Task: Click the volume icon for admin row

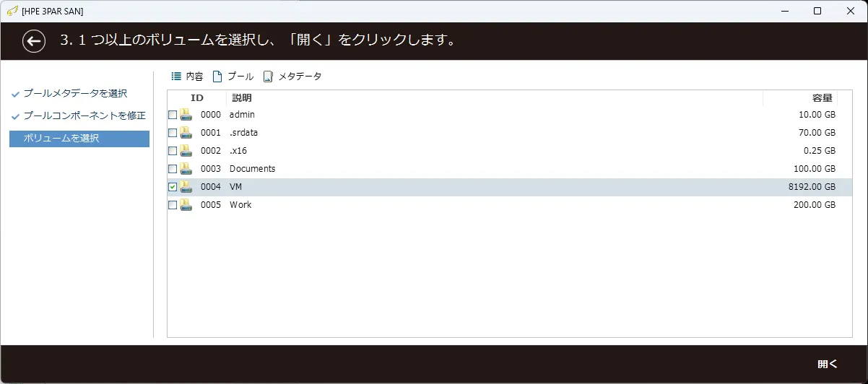Action: tap(186, 115)
